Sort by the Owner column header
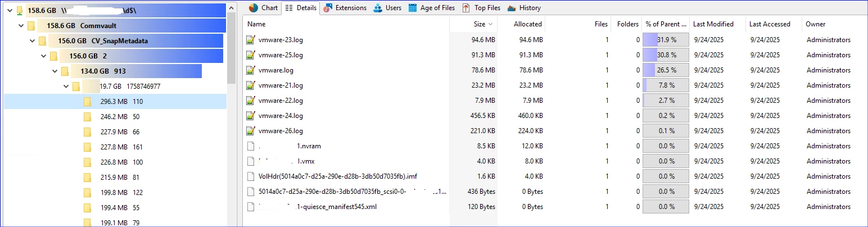 pyautogui.click(x=835, y=24)
